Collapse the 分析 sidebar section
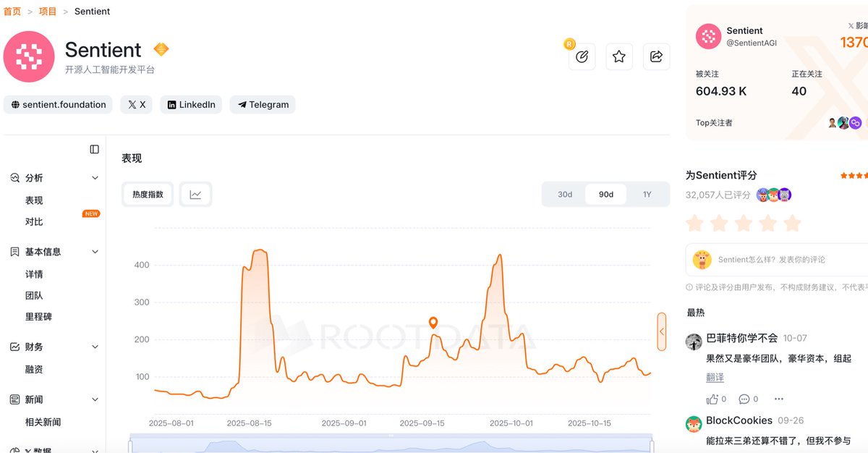The width and height of the screenshot is (868, 453). coord(95,178)
